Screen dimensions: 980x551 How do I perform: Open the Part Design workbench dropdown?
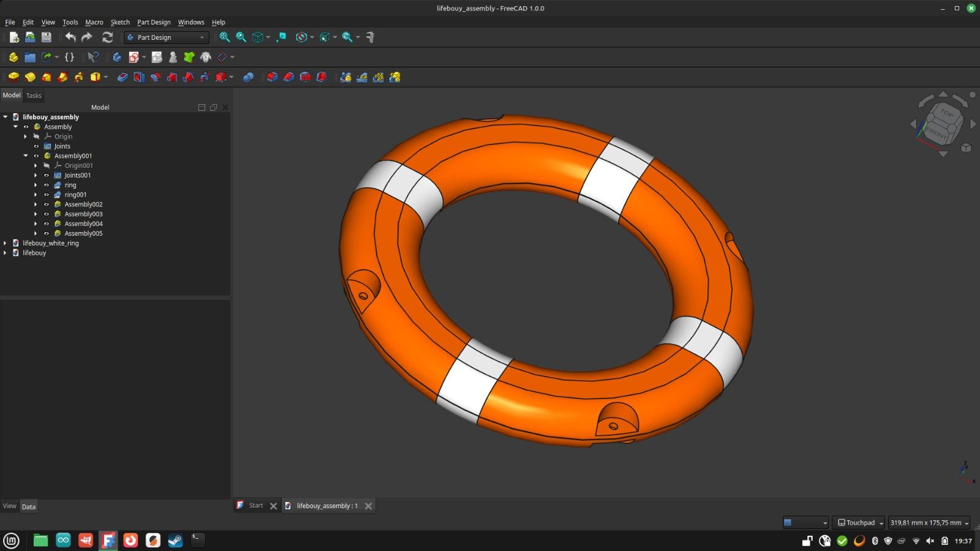pyautogui.click(x=166, y=37)
